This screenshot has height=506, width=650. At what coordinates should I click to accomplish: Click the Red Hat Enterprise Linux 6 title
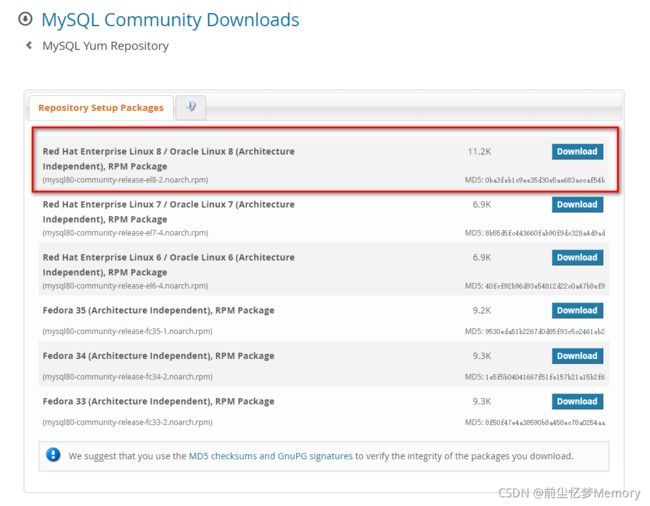click(x=168, y=265)
